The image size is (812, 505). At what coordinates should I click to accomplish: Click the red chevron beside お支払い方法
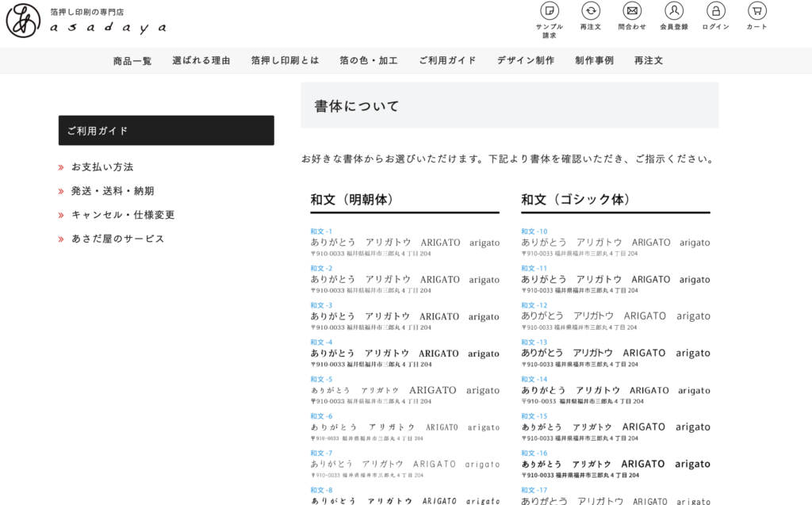pyautogui.click(x=61, y=167)
